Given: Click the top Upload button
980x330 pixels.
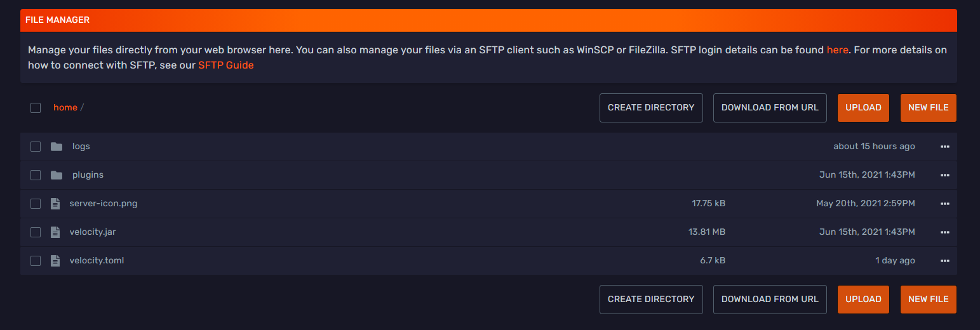Looking at the screenshot, I should coord(863,108).
